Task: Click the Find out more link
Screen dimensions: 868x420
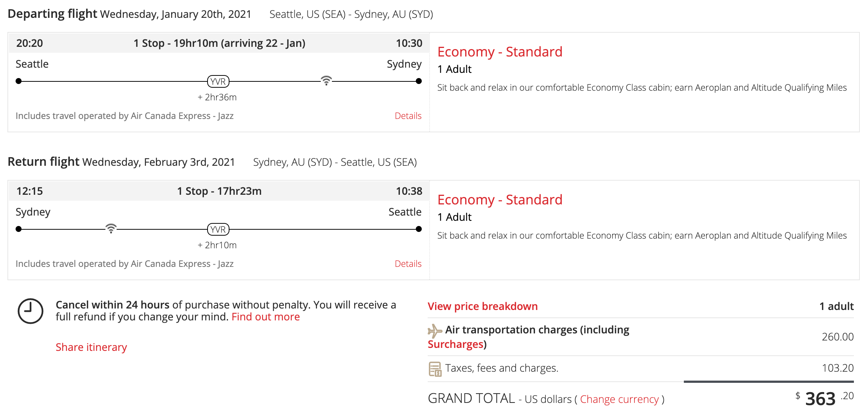Action: (x=265, y=317)
